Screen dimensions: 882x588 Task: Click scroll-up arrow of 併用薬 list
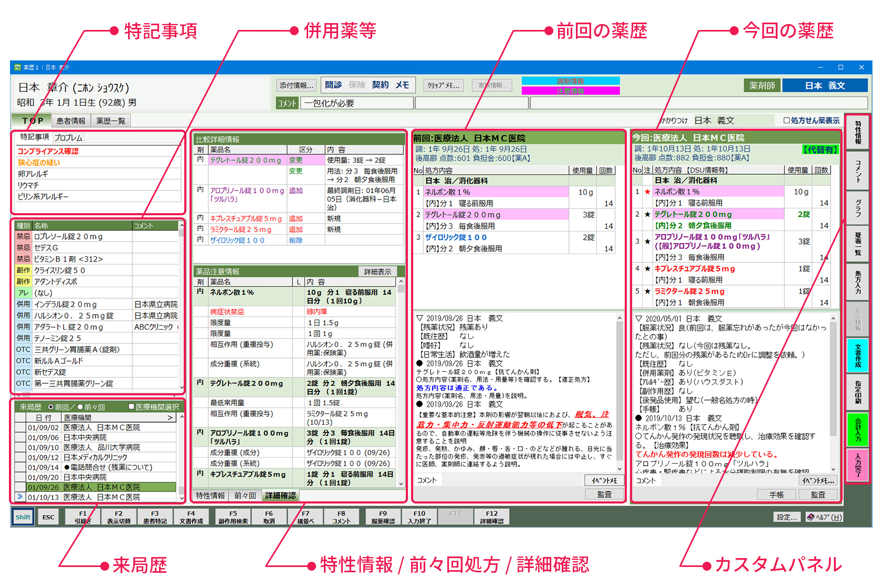pos(182,225)
